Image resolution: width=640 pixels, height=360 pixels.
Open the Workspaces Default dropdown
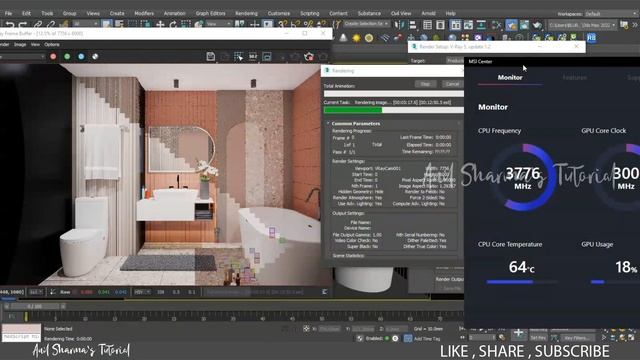(x=611, y=14)
